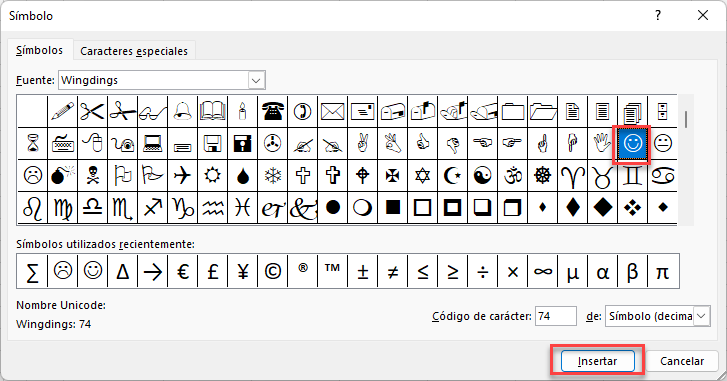Select the Star of David symbol
This screenshot has height=381, width=727.
click(x=422, y=176)
